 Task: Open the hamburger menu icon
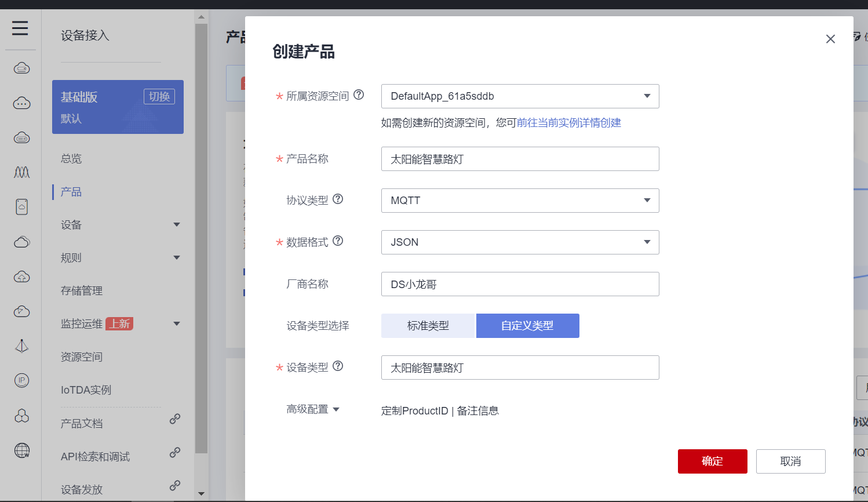point(20,28)
